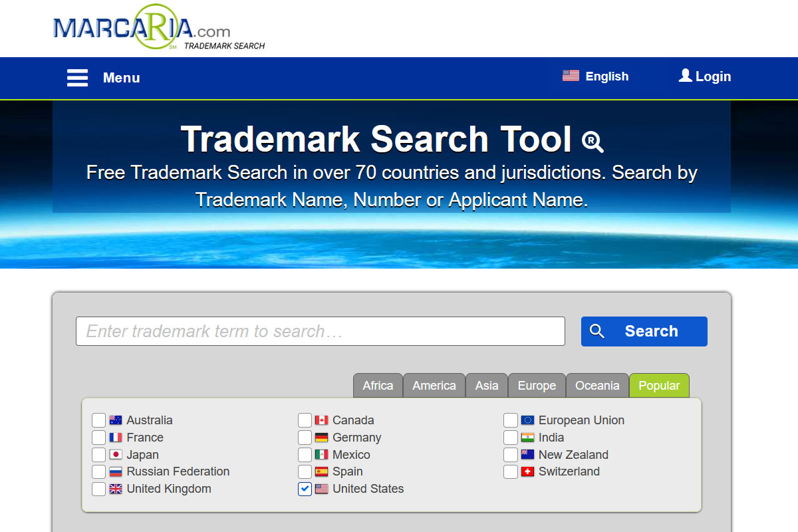798x532 pixels.
Task: Check the Australia checkbox
Action: pos(98,420)
